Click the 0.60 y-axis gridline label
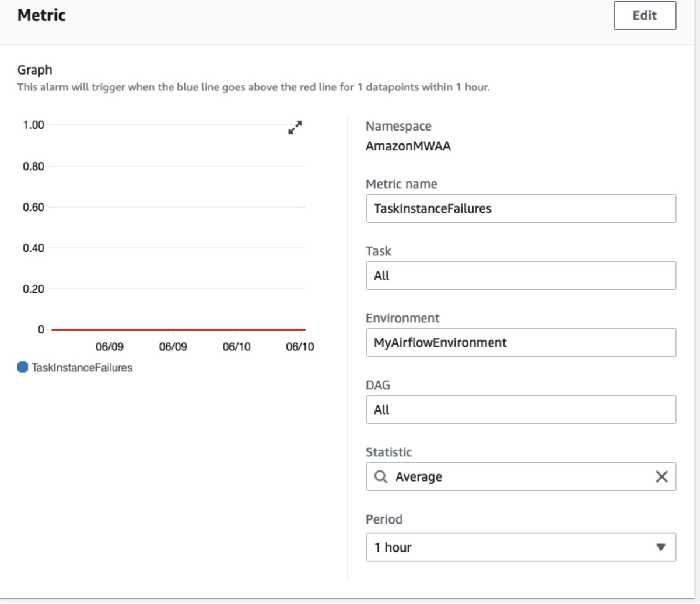This screenshot has width=700, height=604. pyautogui.click(x=33, y=207)
